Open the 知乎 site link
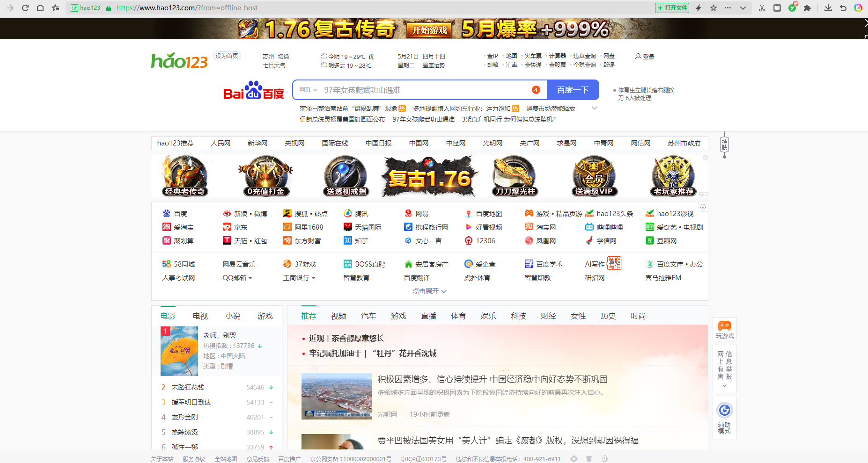The width and height of the screenshot is (868, 463). [356, 241]
